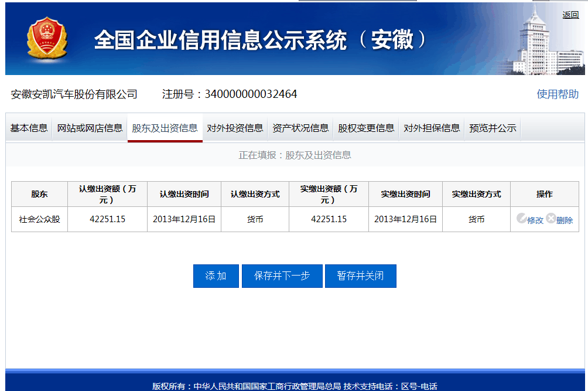Switch to 网站或网店信息 tab
Image resolution: width=588 pixels, height=391 pixels.
click(x=90, y=128)
